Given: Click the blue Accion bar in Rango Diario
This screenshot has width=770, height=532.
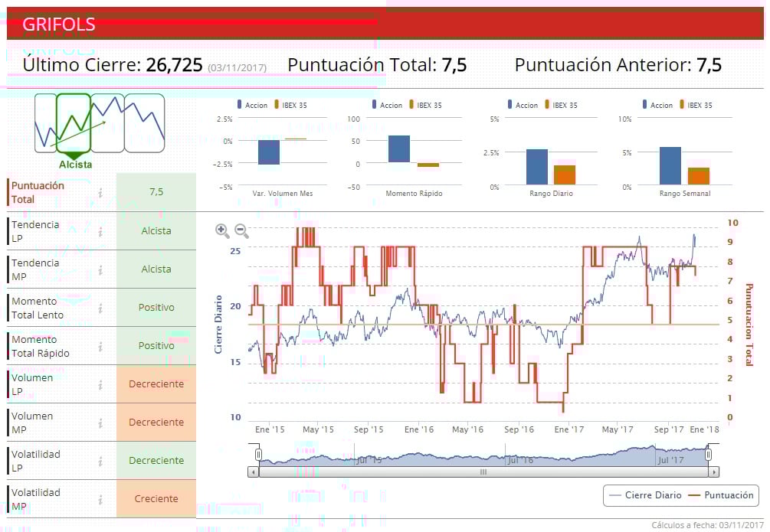Looking at the screenshot, I should [537, 167].
